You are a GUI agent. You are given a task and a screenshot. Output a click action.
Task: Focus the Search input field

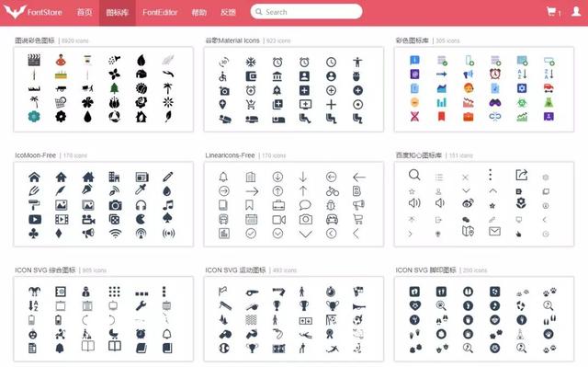click(x=306, y=12)
